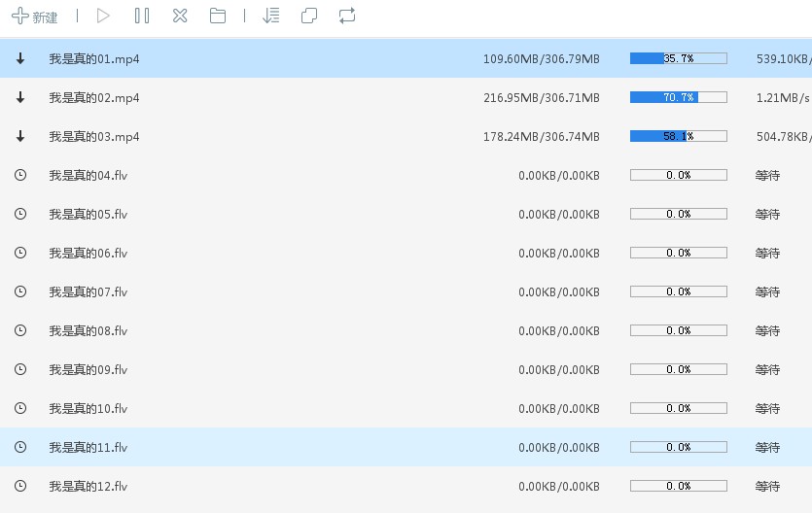
Task: Click waiting clock icon for 我是真的08.flv
Action: 20,330
